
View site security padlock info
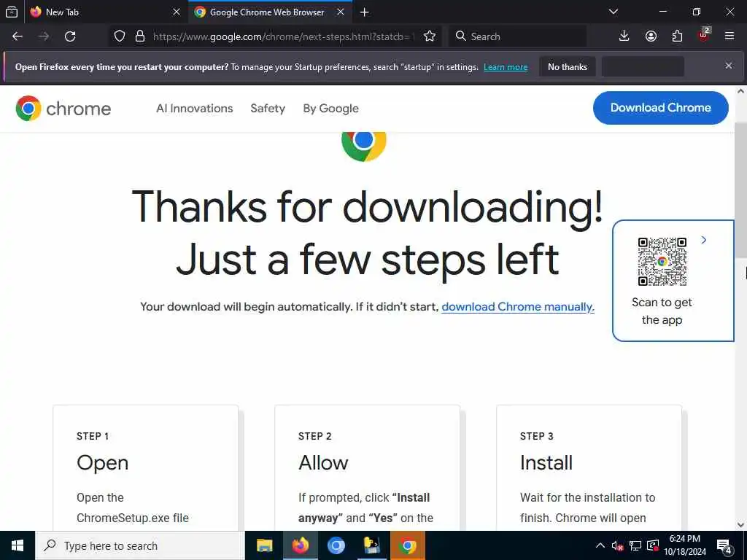(x=140, y=36)
